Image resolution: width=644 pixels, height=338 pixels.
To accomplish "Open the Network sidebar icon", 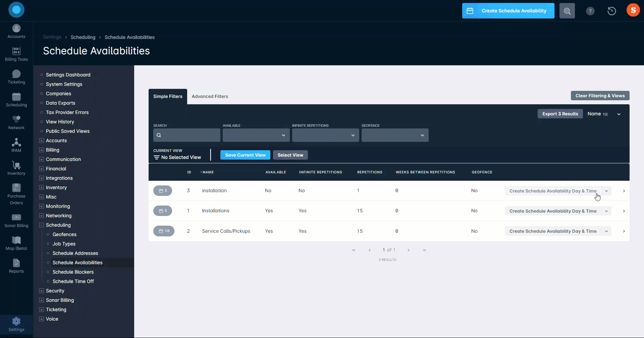I will (16, 123).
